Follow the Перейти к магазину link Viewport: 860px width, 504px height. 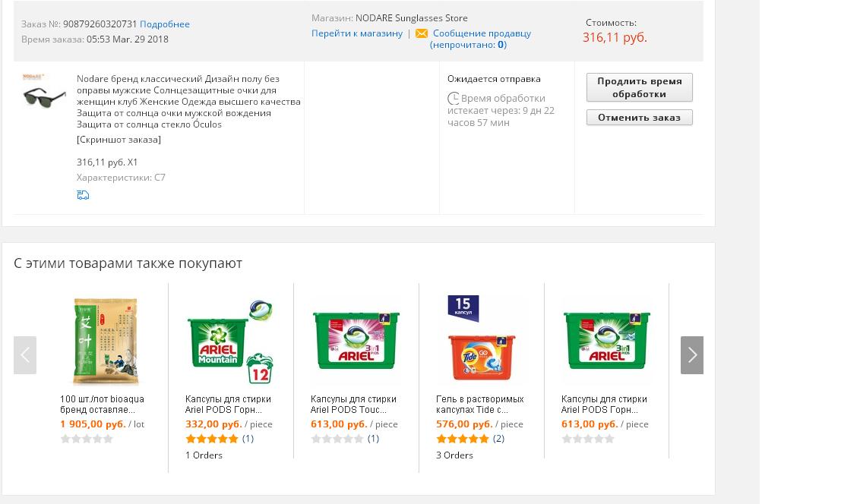pos(357,33)
